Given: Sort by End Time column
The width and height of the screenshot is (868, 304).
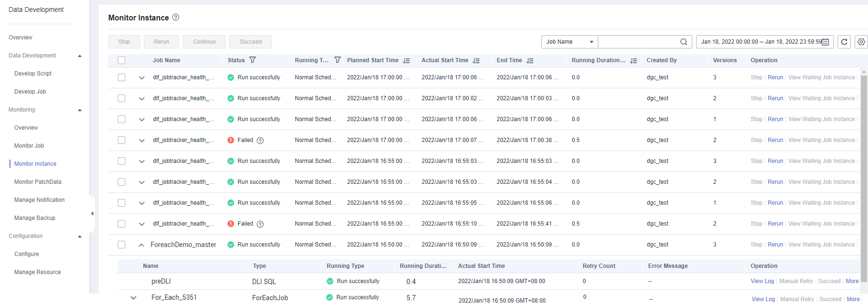Looking at the screenshot, I should [x=530, y=61].
